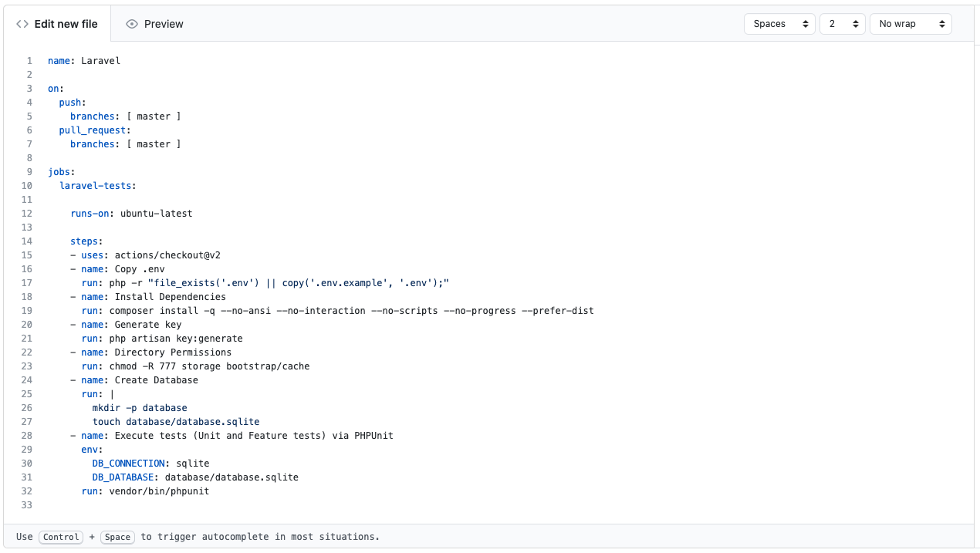Click the php -r file_exists run line
Viewport: 980px width, 553px height.
265,283
